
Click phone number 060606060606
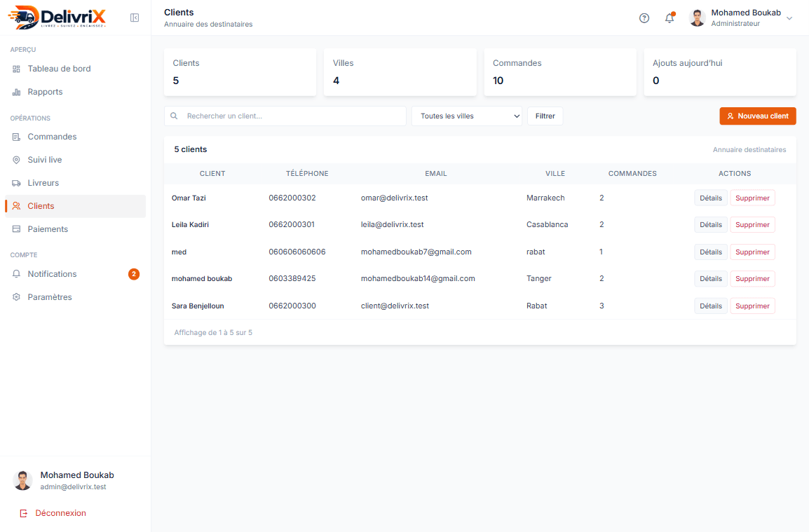(x=297, y=252)
